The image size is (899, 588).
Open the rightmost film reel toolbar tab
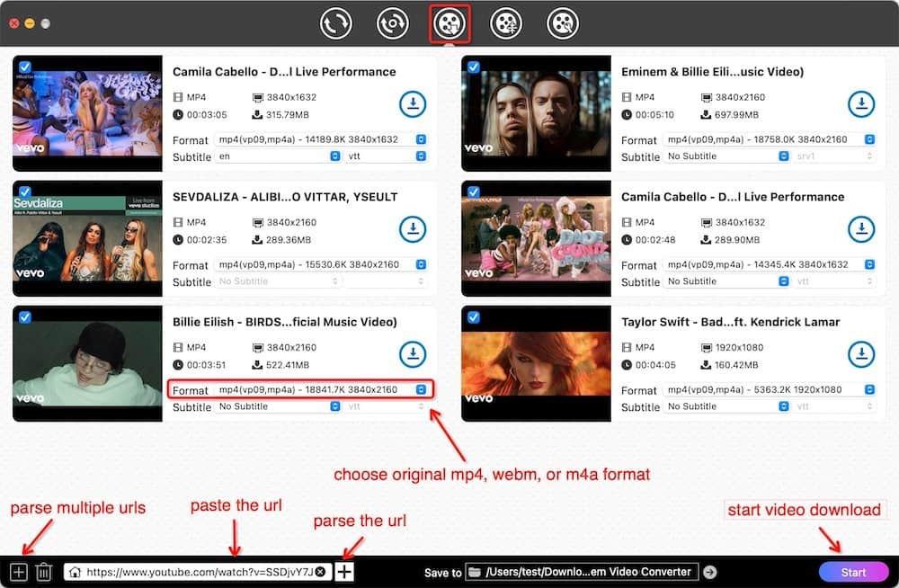tap(563, 23)
